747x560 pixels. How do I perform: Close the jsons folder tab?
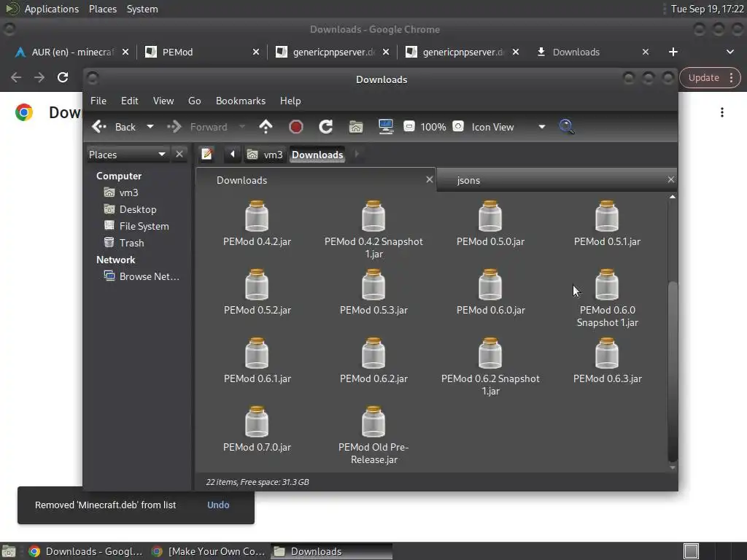pos(671,179)
